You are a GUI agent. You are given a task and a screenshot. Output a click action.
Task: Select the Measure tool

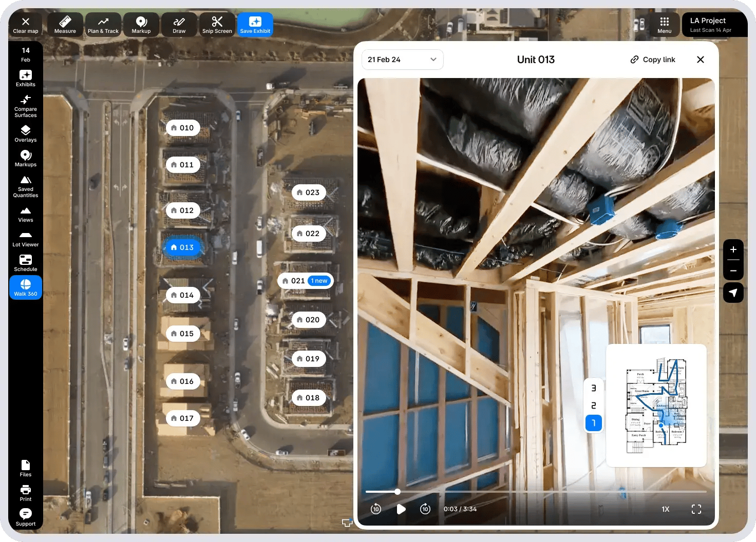pos(65,24)
